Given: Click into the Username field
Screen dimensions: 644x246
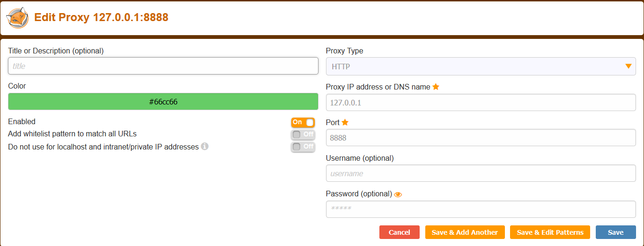Looking at the screenshot, I should (481, 173).
